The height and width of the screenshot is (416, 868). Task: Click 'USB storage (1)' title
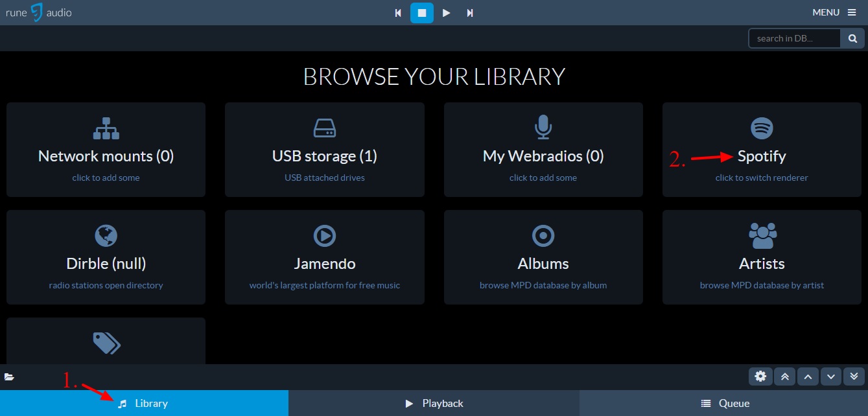coord(325,156)
